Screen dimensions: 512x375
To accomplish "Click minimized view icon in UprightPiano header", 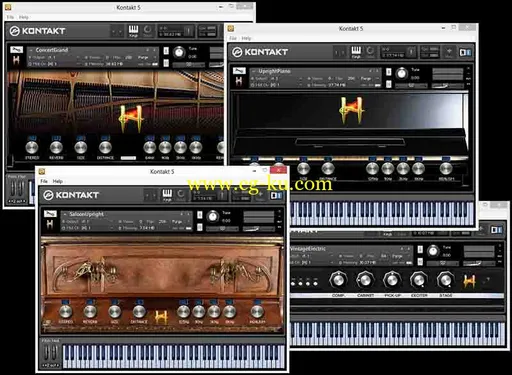I will tap(465, 52).
